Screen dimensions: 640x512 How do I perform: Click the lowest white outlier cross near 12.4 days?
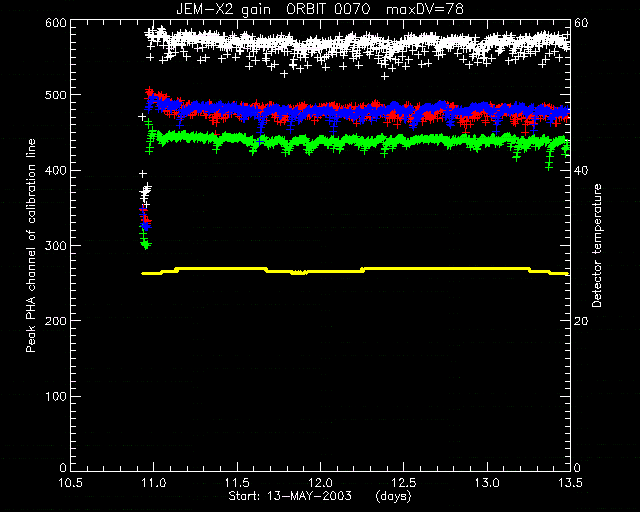pos(384,76)
